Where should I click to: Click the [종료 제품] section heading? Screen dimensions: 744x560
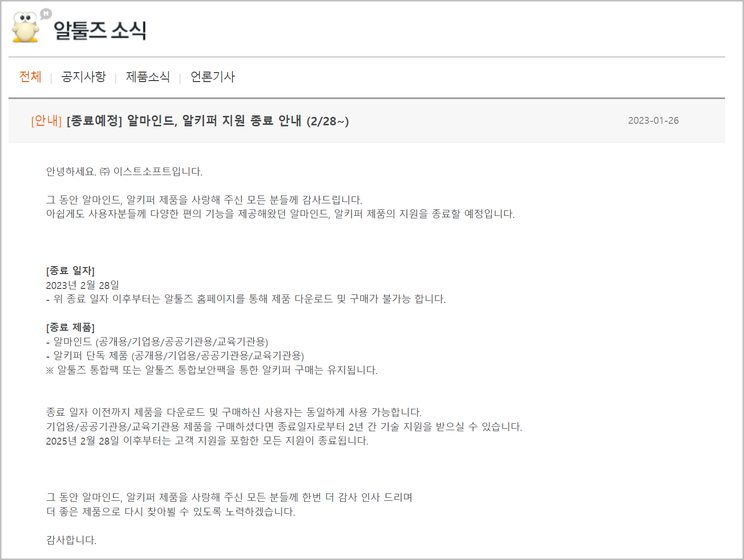coord(70,327)
